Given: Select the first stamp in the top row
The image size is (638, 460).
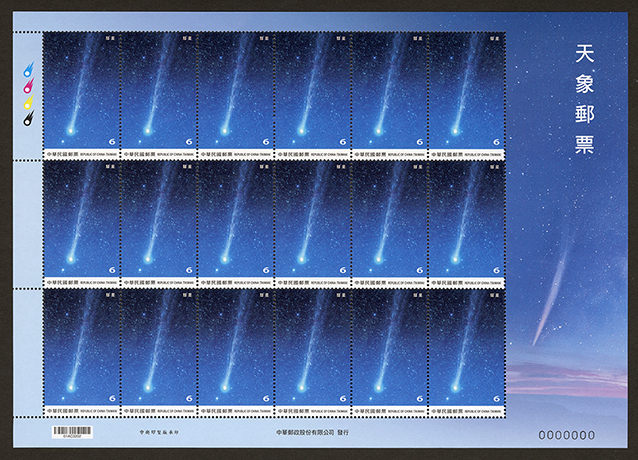Looking at the screenshot, I should click(x=81, y=96).
